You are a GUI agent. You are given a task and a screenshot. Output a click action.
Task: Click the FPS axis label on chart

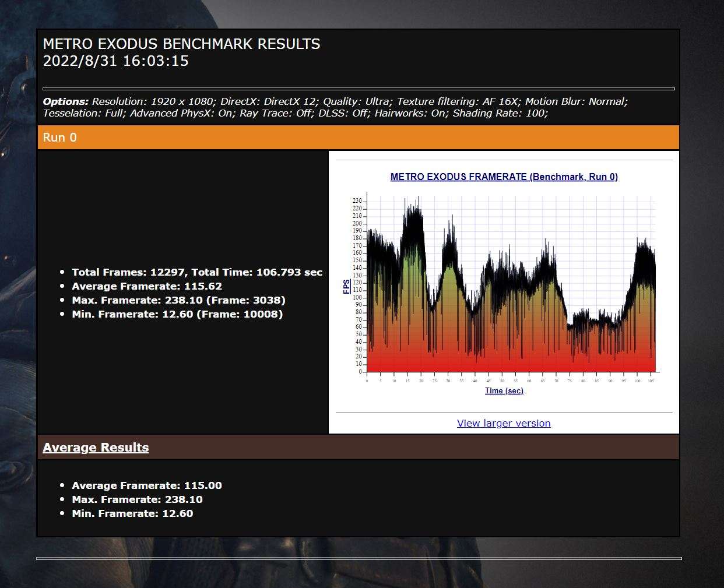(346, 286)
